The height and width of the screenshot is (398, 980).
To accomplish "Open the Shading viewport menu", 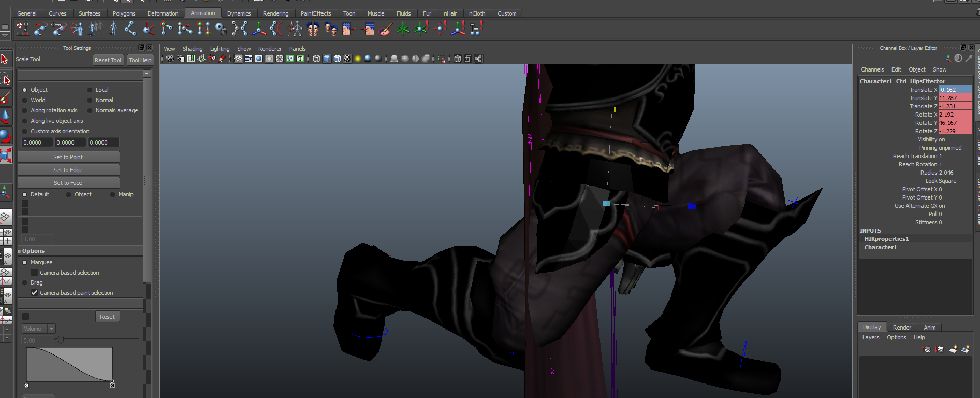I will coord(193,49).
